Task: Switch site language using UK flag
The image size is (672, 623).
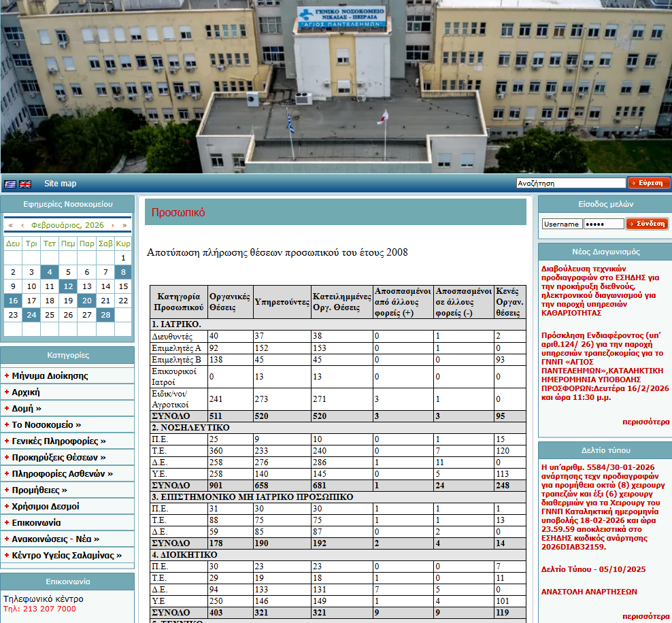Action: click(25, 184)
